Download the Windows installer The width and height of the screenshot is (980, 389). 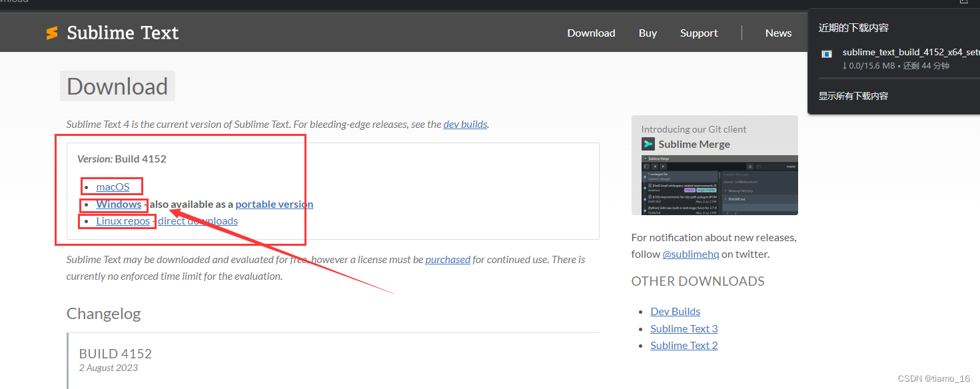(x=119, y=204)
